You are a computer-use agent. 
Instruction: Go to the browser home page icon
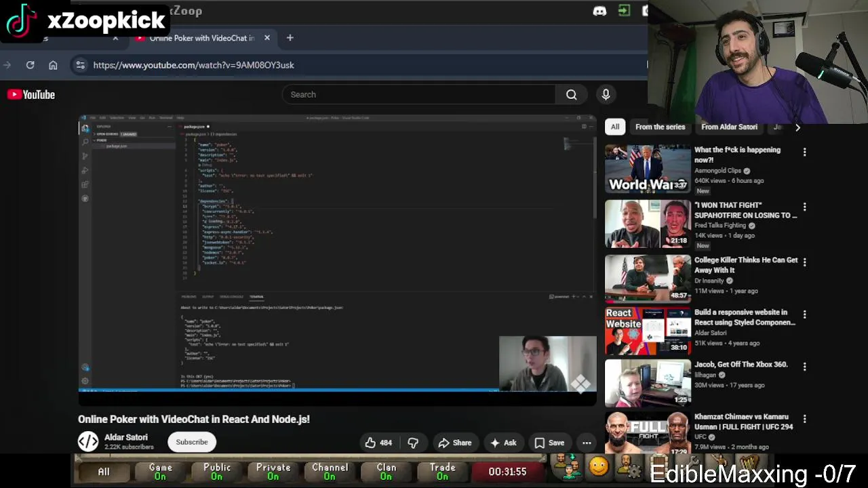(53, 65)
